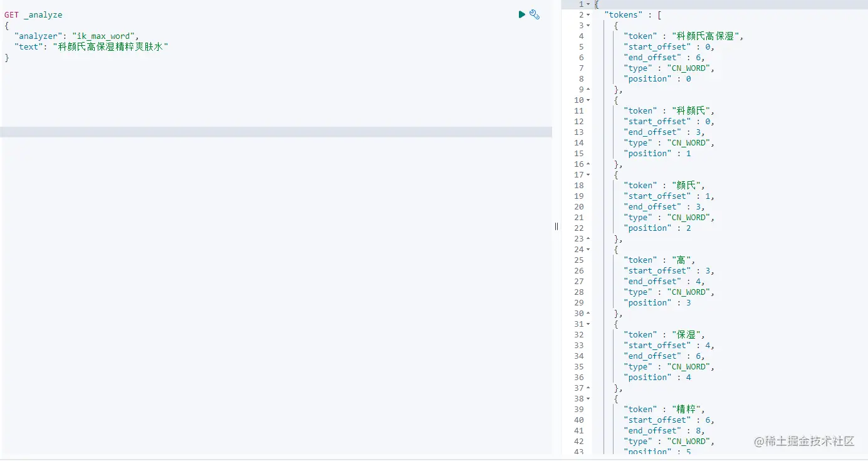Select the output line "token" : "精粹"

coord(664,410)
